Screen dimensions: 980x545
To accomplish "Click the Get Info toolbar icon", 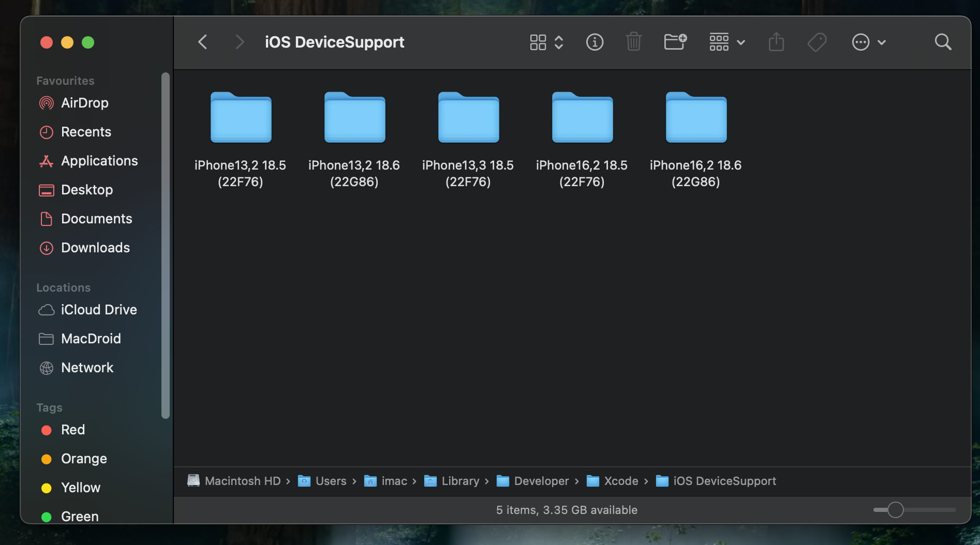I will coord(595,42).
